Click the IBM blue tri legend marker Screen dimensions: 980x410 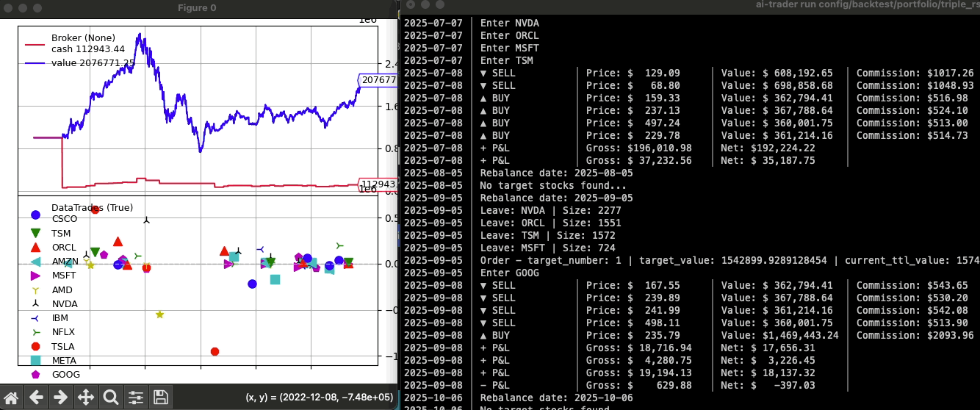35,318
